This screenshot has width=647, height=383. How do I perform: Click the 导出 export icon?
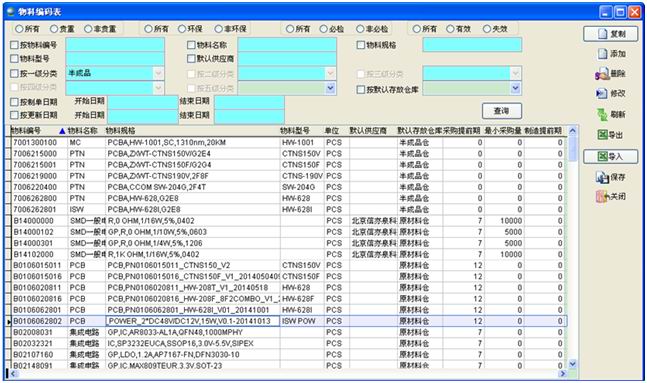pos(602,135)
